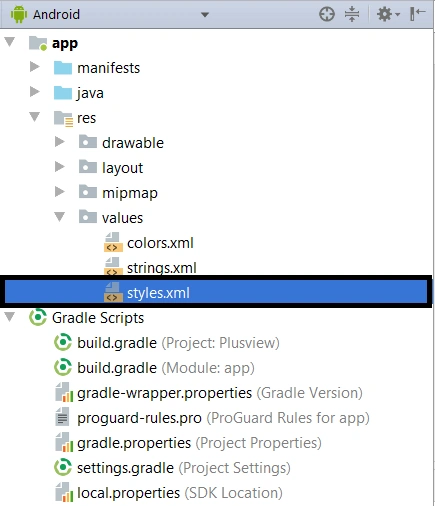435x506 pixels.
Task: Expand the drawable folder
Action: 60,142
